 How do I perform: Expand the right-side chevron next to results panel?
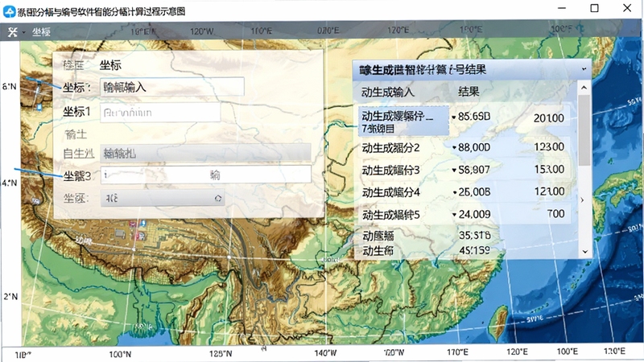point(582,200)
